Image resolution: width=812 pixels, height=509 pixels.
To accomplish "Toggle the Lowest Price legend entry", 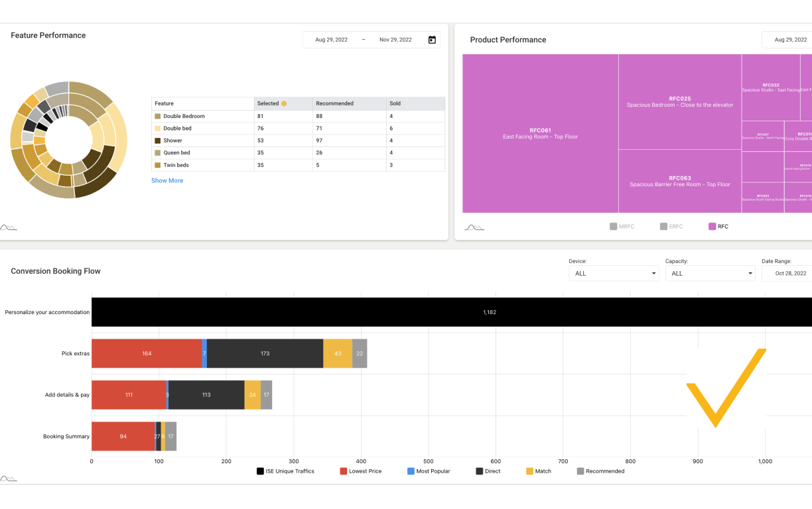I will [362, 471].
